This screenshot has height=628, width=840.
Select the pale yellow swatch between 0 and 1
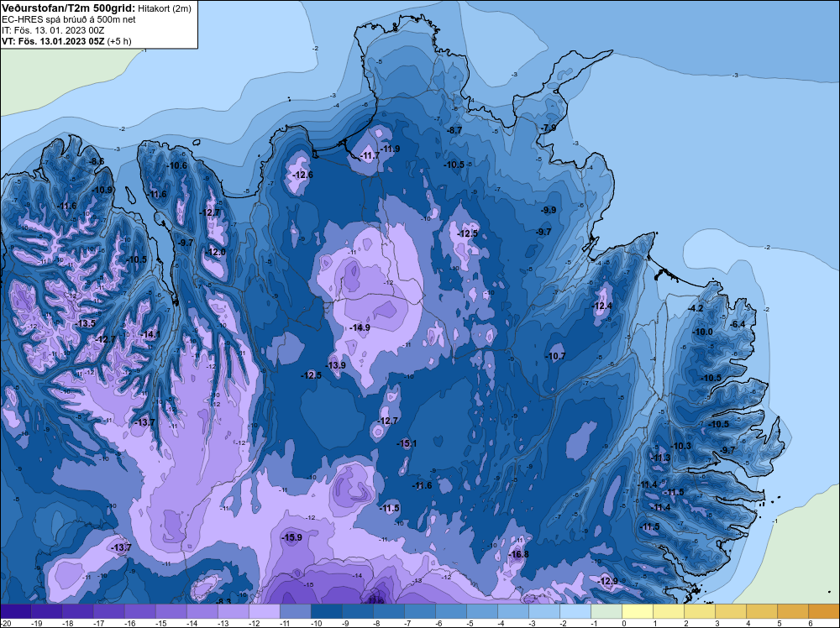638,611
